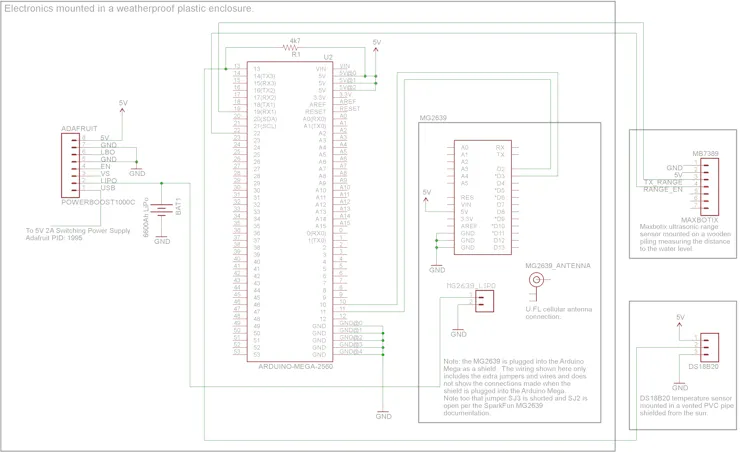The image size is (740, 452).
Task: Select the BAT1 battery symbol
Action: [x=162, y=210]
